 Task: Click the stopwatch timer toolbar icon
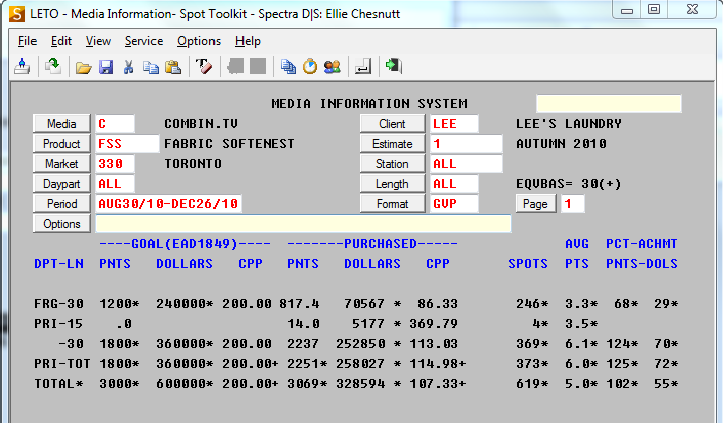[310, 66]
